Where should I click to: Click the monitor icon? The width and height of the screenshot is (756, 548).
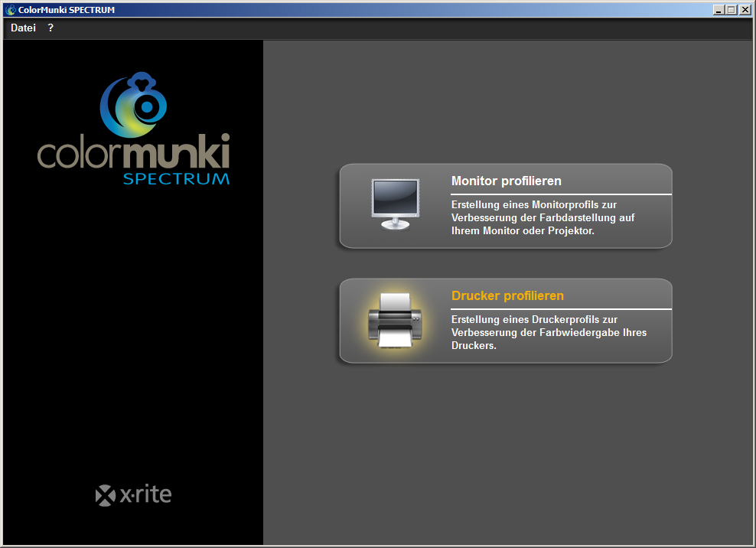396,204
